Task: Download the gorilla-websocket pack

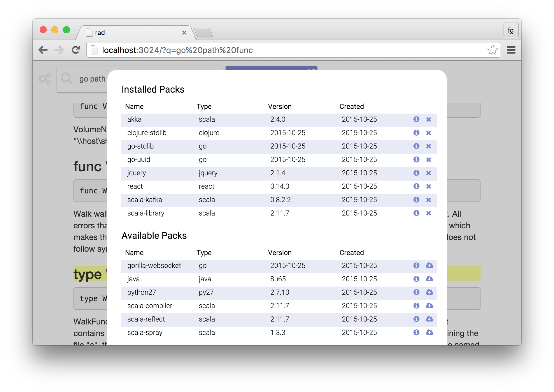Action: [429, 266]
